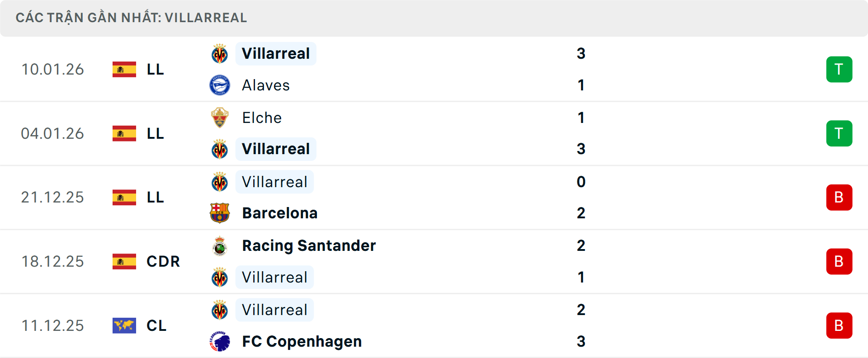Open the Alaves team link
868x358 pixels.
(266, 85)
